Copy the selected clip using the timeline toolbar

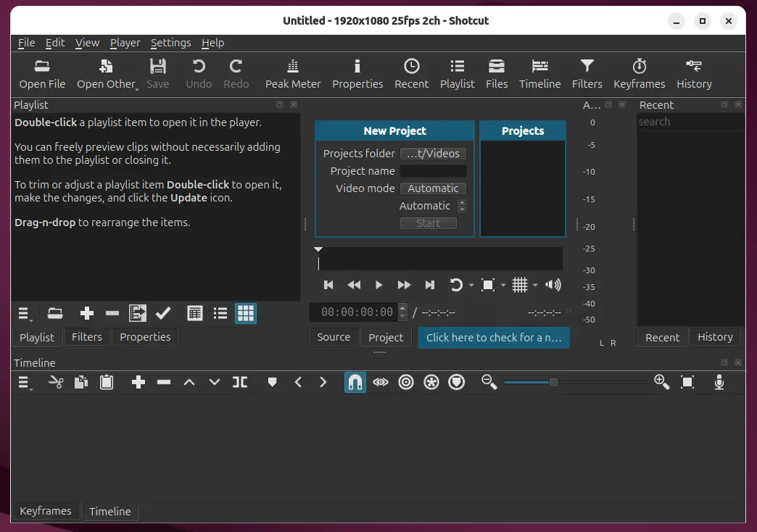pos(81,382)
